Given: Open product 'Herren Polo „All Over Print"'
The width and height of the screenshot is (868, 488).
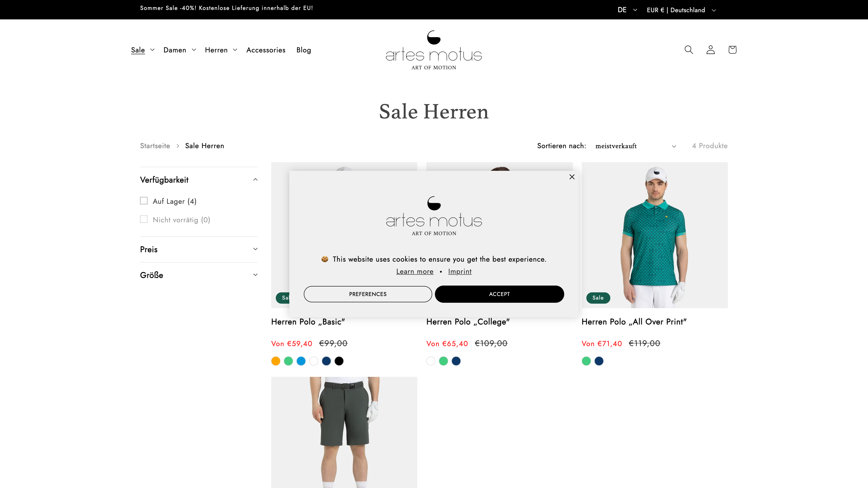Looking at the screenshot, I should click(x=634, y=322).
